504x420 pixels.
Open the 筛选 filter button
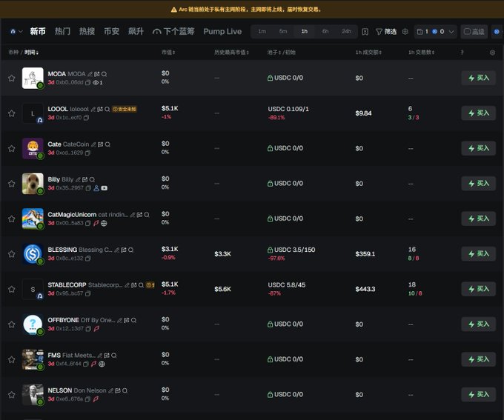click(386, 32)
